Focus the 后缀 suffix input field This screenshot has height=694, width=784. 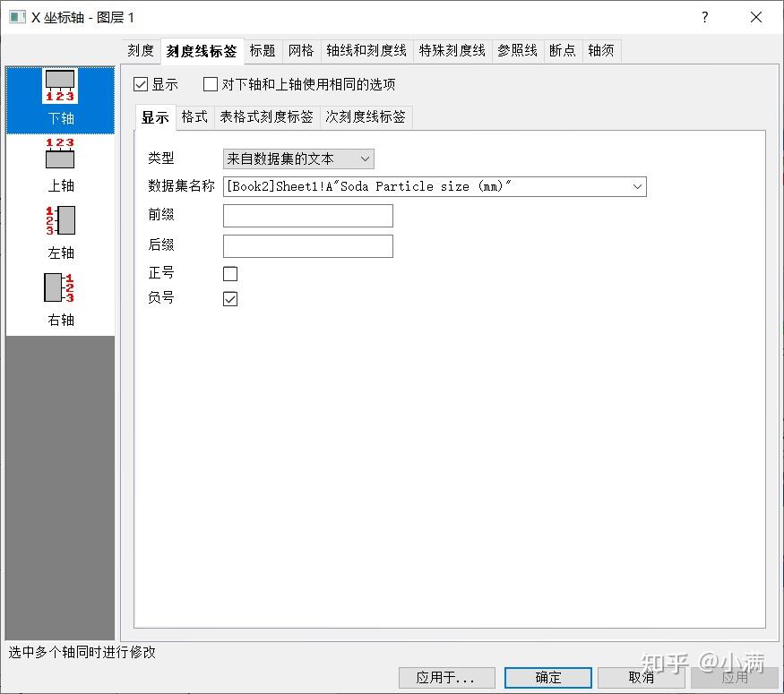pos(308,246)
